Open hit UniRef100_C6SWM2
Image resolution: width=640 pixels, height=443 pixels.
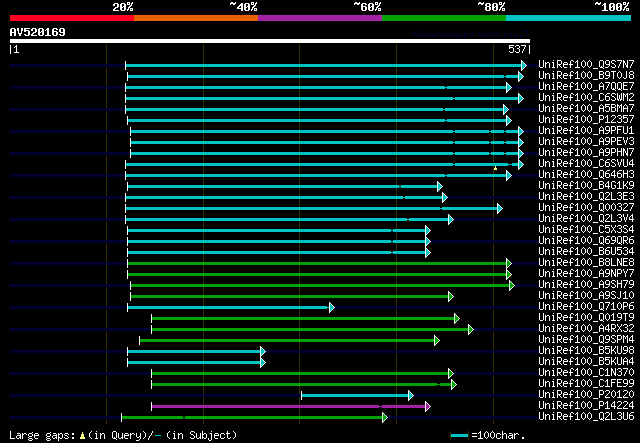coord(586,97)
